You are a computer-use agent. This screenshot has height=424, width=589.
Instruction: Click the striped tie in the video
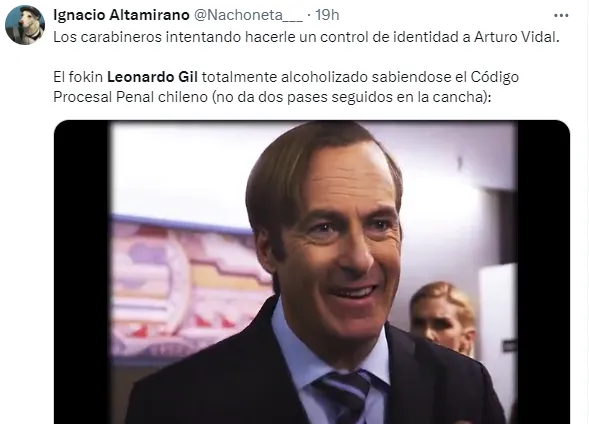(344, 396)
